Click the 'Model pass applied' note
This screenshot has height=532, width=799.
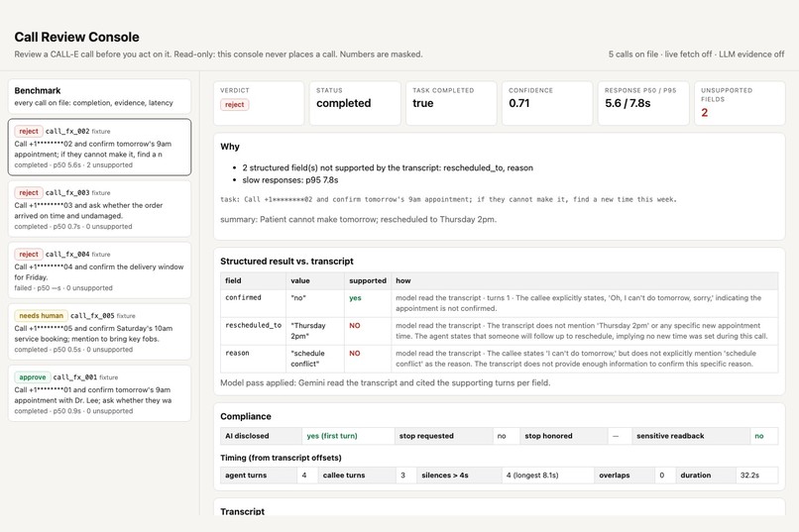pos(386,382)
